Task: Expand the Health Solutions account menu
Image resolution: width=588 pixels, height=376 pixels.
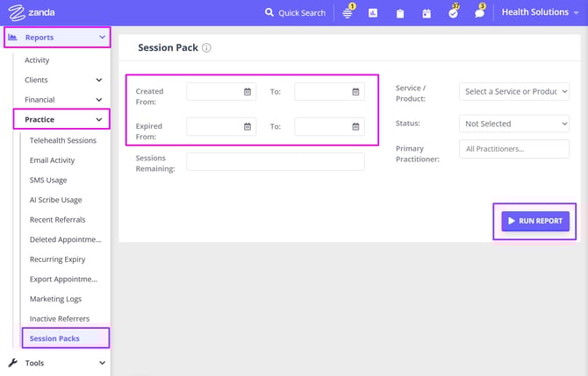Action: tap(540, 12)
